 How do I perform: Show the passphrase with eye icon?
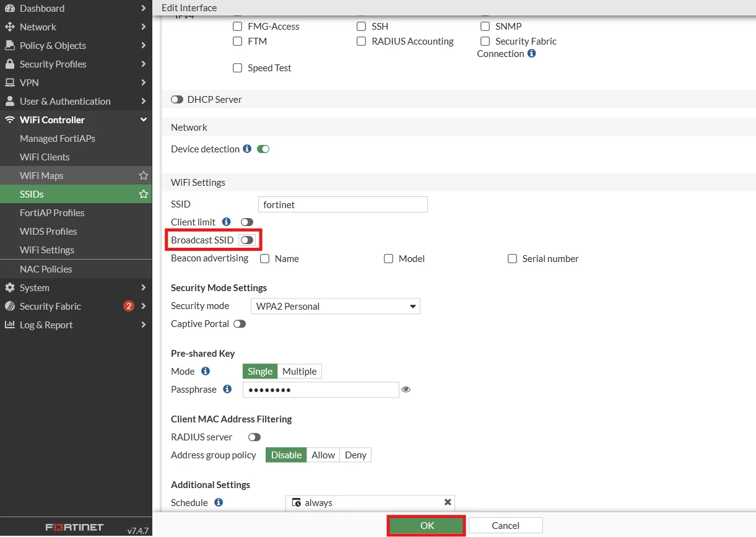click(x=406, y=390)
